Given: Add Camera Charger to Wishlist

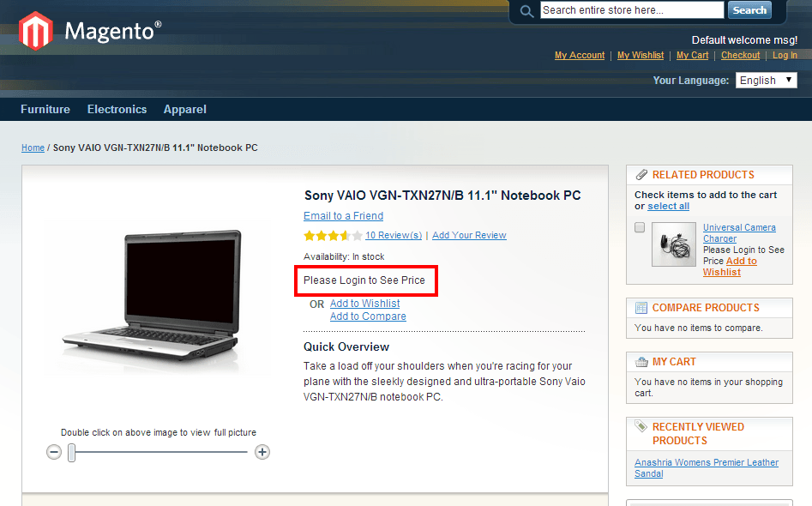Looking at the screenshot, I should click(x=730, y=267).
